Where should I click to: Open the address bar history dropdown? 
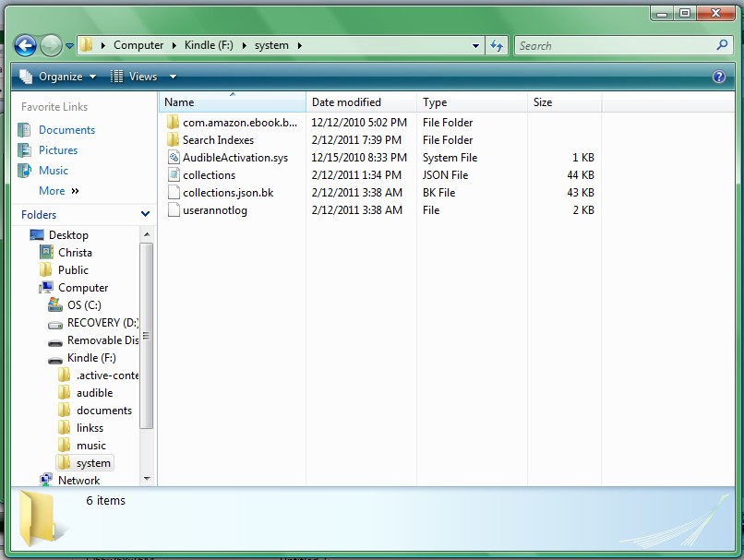(x=475, y=46)
